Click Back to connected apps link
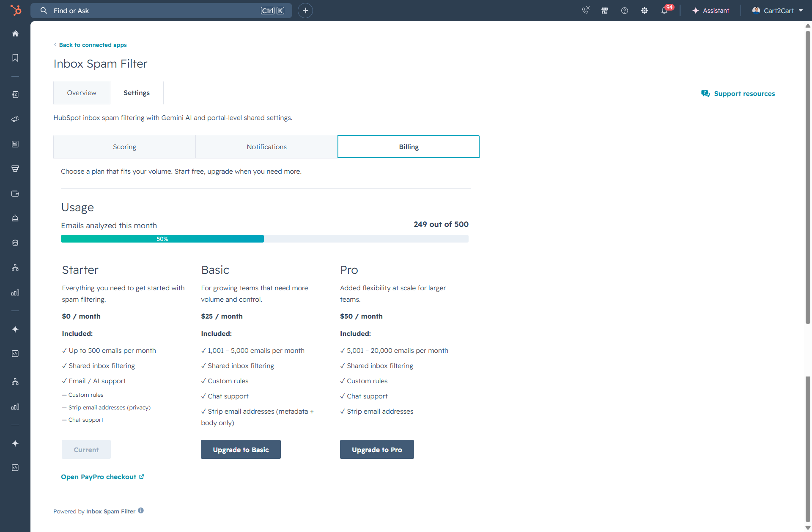 coord(93,45)
